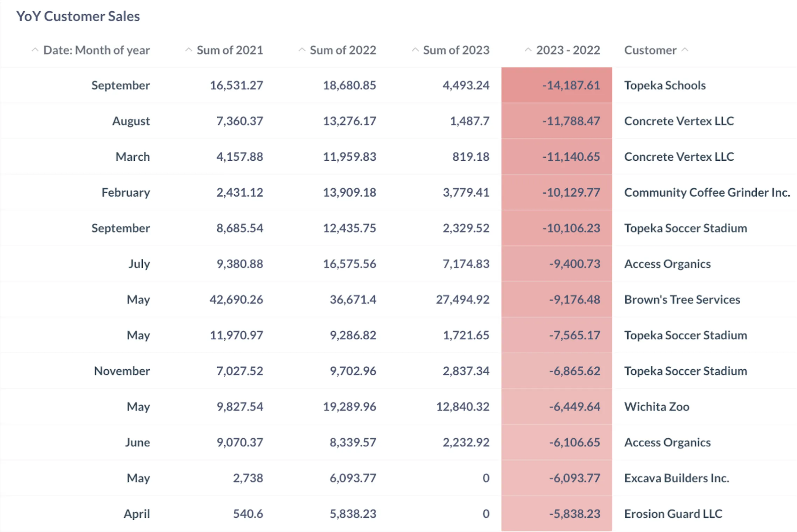Expand the 'Sum of 2022' header chevron
The width and height of the screenshot is (797, 532).
coord(302,50)
